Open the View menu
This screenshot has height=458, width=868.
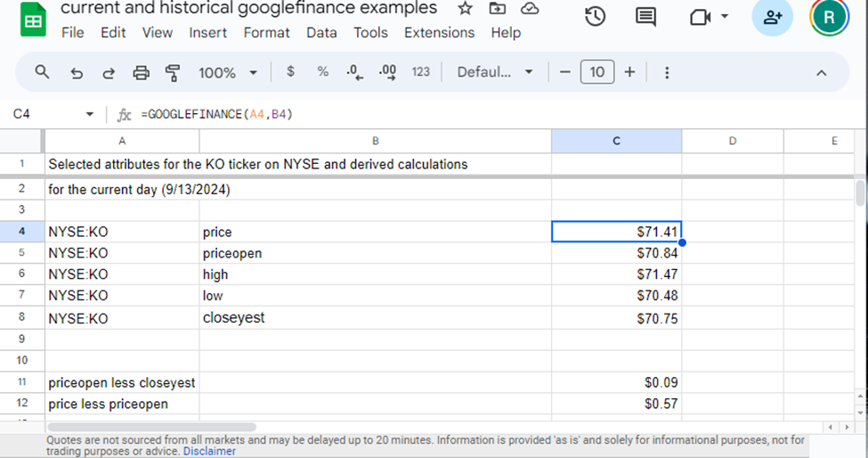coord(158,33)
